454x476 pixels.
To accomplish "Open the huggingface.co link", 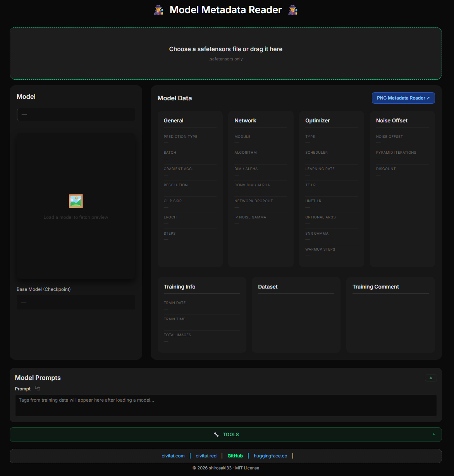I will click(270, 456).
